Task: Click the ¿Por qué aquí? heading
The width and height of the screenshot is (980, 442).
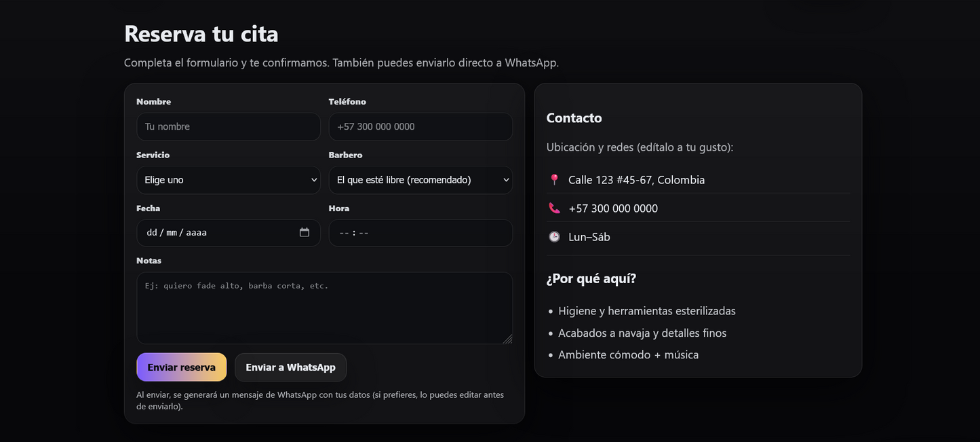Action: point(591,278)
